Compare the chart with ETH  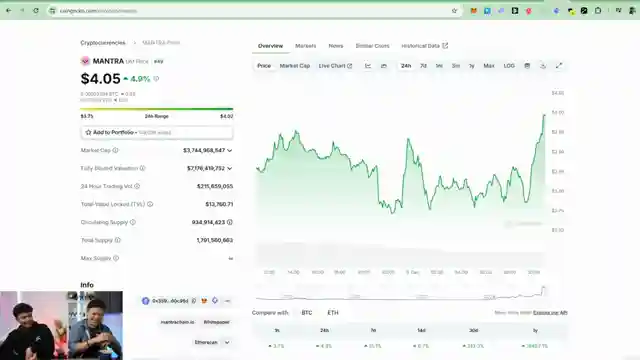point(333,313)
